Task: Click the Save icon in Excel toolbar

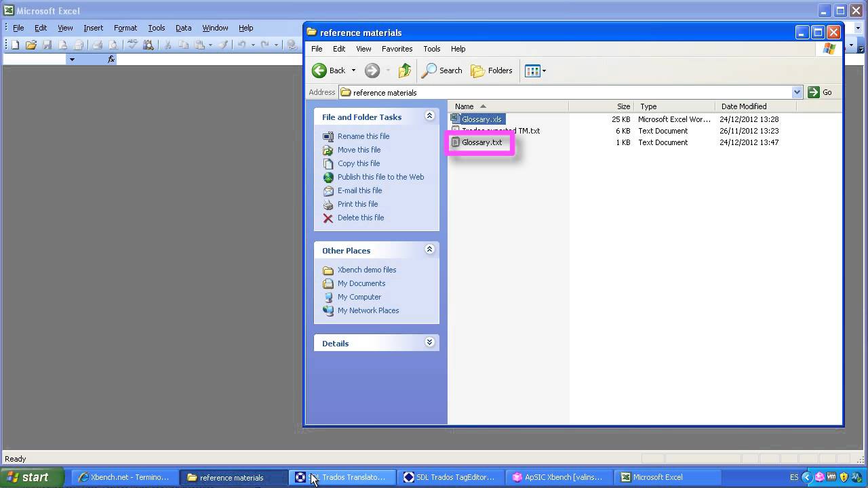Action: (47, 45)
